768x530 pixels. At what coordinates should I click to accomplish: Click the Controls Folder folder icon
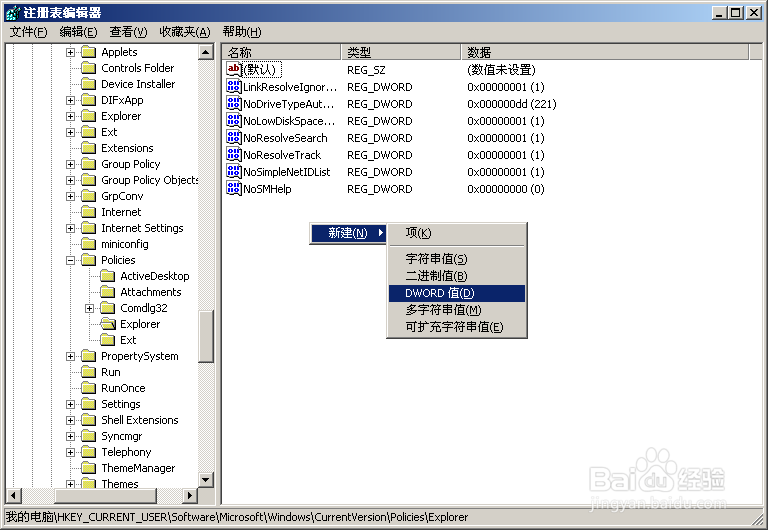(x=89, y=68)
